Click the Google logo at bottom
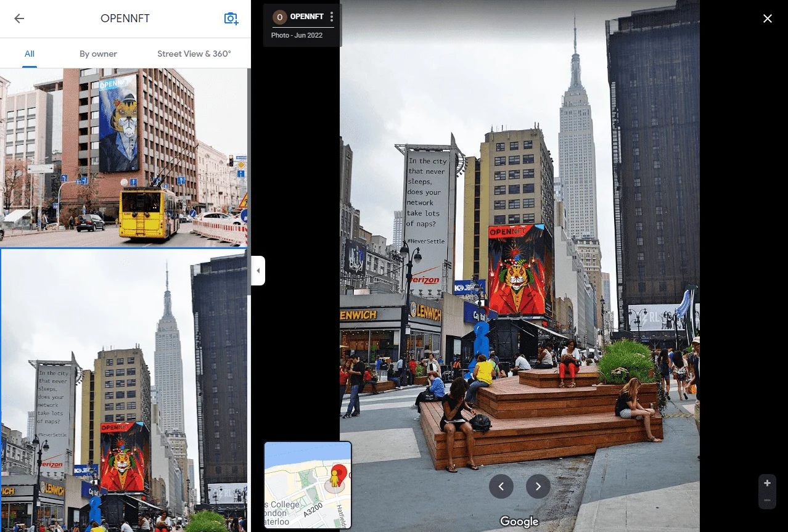Viewport: 788px width, 532px height. tap(519, 522)
